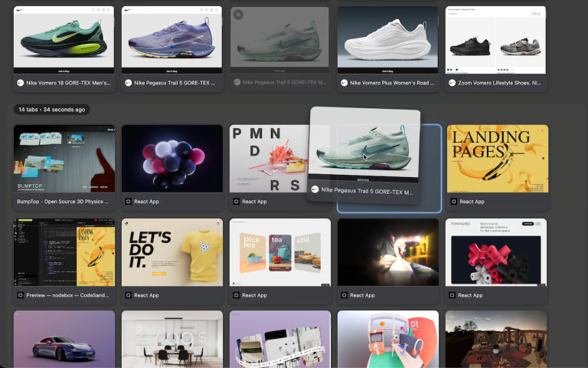Click React App icon under Poimandres red blocks
Screen dimensions: 588x368
(452, 295)
